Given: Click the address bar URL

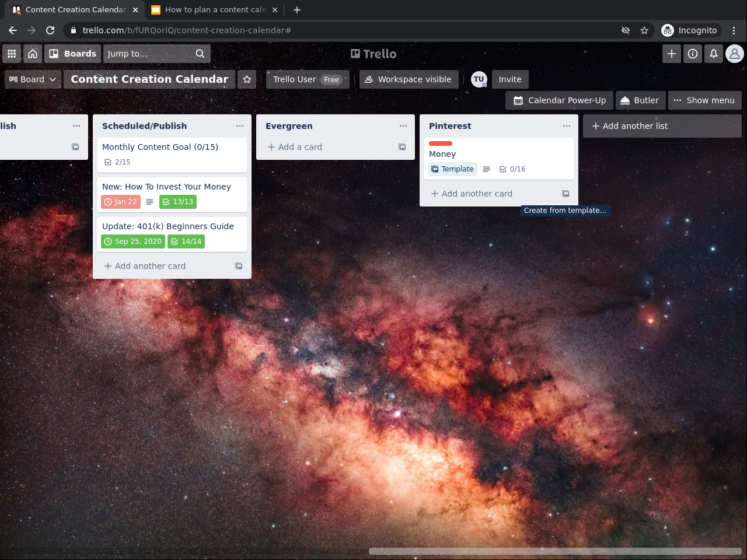Looking at the screenshot, I should click(x=187, y=30).
